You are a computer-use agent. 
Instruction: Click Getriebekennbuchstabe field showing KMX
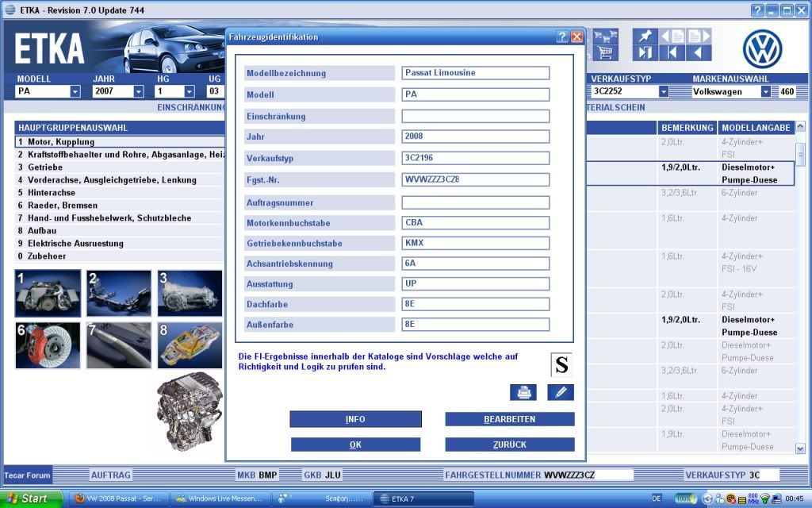coord(476,243)
